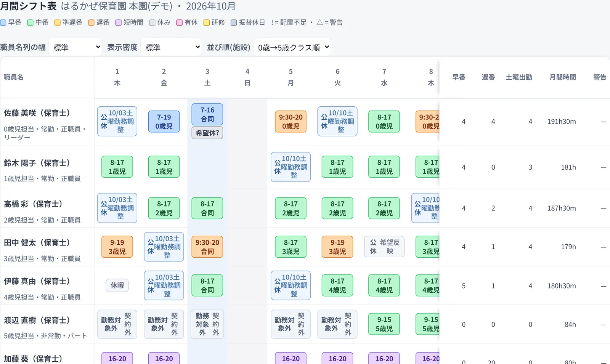Image resolution: width=610 pixels, height=364 pixels.
Task: Select 佐藤 美咲's 7-16 合同 Saturday shift
Action: [x=207, y=114]
